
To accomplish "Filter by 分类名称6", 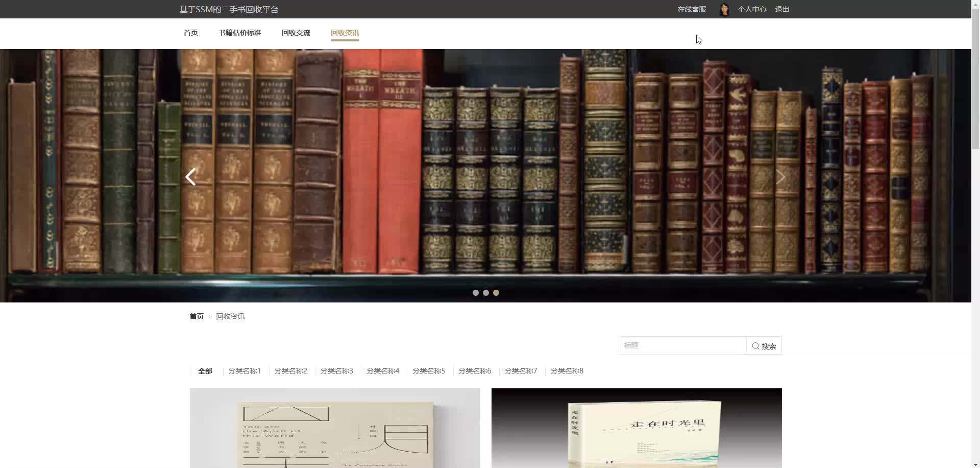I will [475, 371].
